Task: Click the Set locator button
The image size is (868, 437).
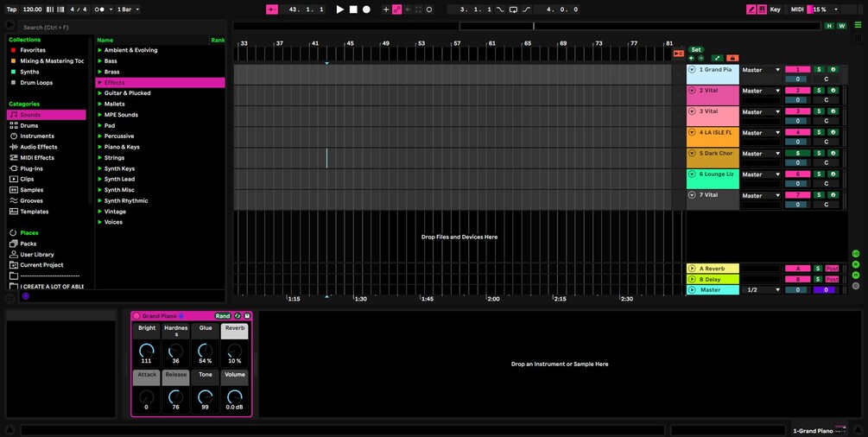Action: (696, 50)
